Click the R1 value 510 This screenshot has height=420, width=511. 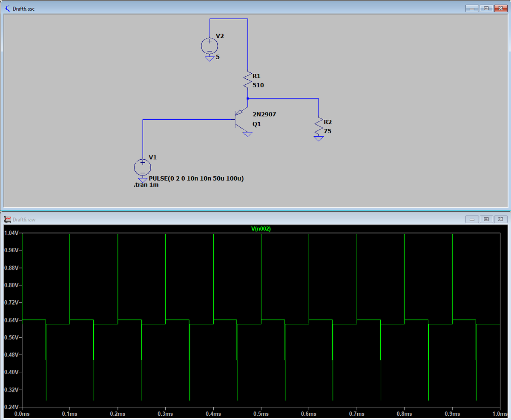point(258,85)
